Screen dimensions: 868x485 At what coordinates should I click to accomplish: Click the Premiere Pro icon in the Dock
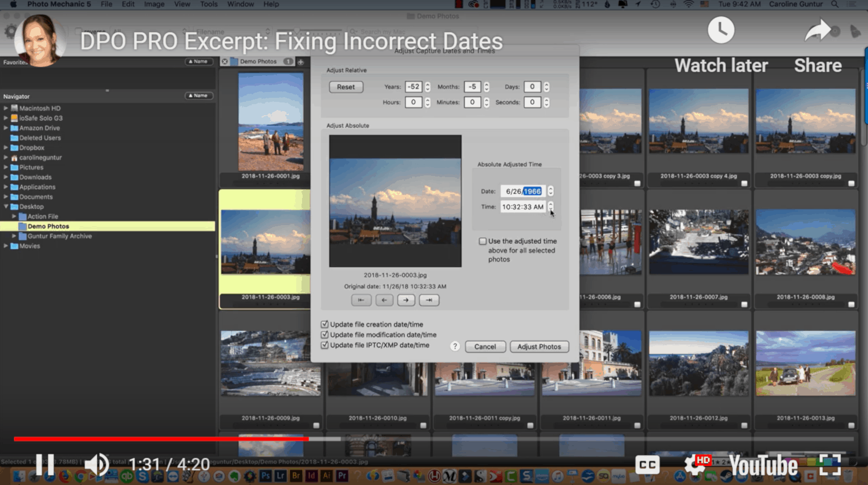point(342,476)
